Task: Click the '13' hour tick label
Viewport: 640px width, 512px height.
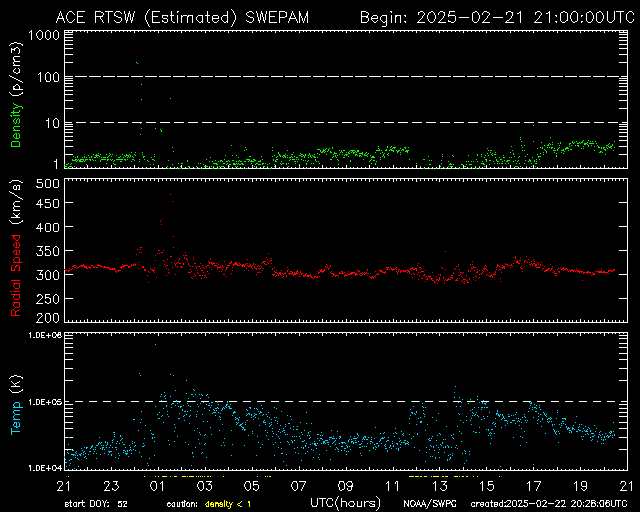Action: 440,486
